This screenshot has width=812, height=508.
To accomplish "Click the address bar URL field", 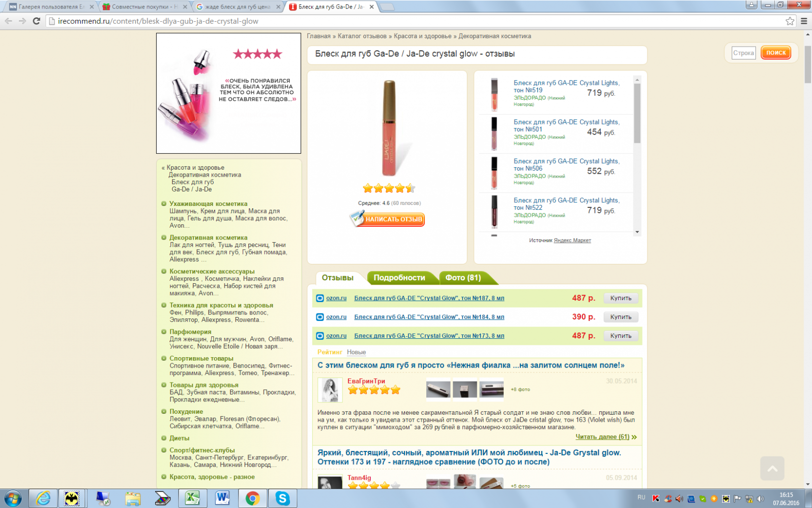I will pos(416,21).
